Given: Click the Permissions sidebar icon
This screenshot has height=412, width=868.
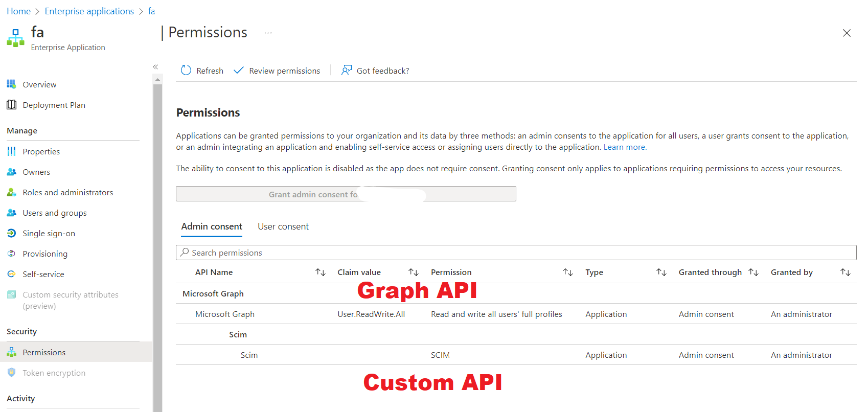Looking at the screenshot, I should coord(11,352).
